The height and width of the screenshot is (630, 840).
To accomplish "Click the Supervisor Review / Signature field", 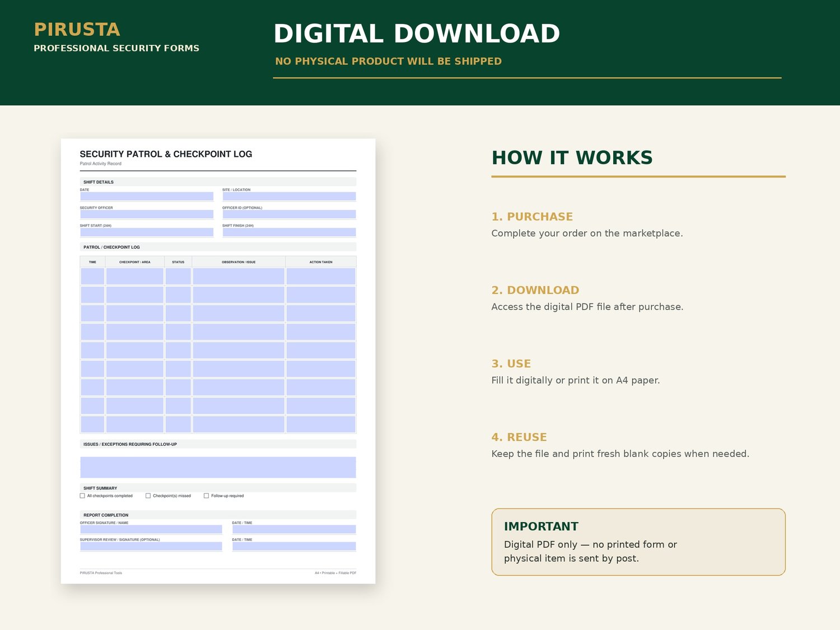I will coord(151,546).
